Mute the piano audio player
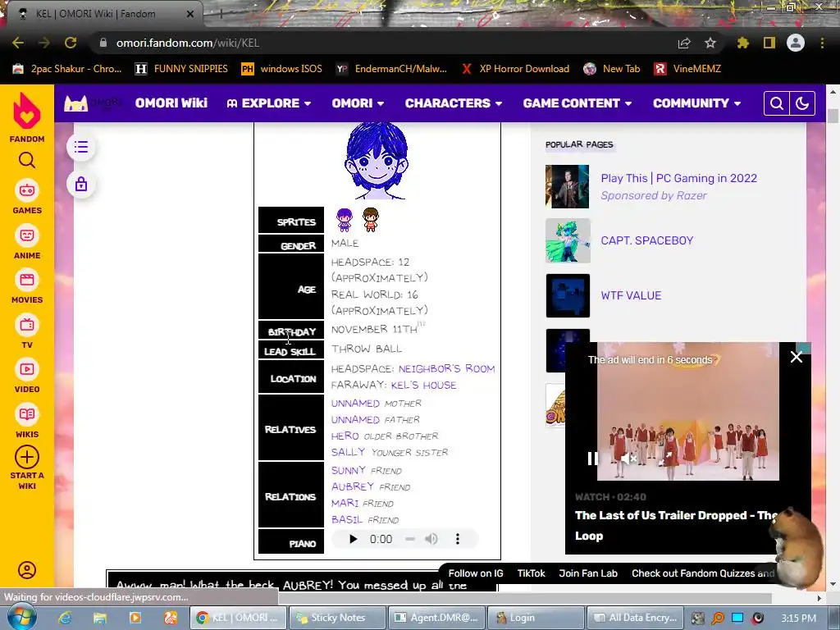 click(431, 539)
